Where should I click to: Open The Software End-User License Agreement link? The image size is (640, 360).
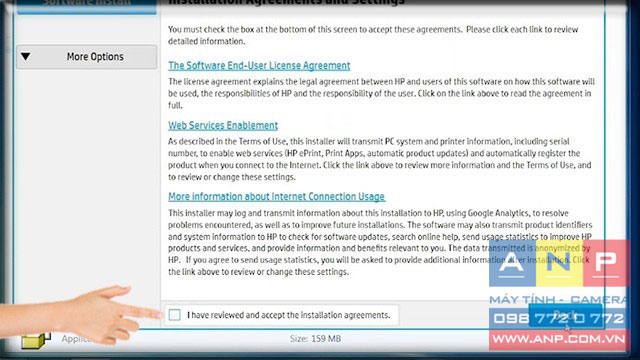(x=259, y=66)
